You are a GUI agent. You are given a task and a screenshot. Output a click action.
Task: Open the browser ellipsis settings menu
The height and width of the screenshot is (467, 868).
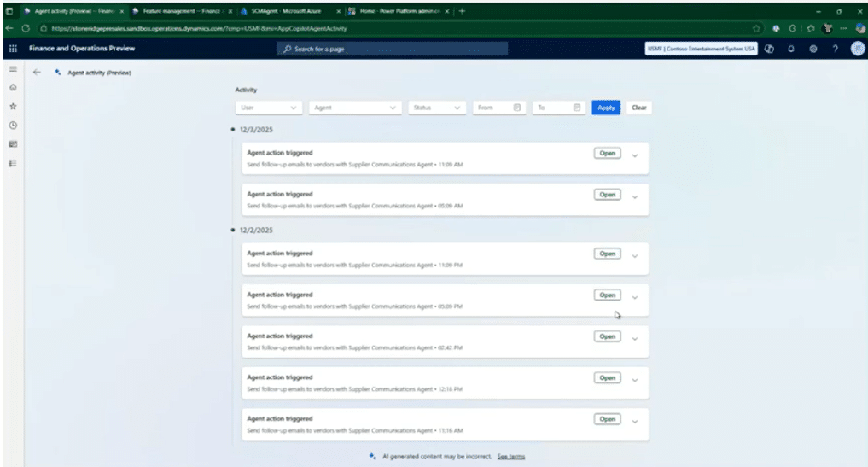coord(843,28)
